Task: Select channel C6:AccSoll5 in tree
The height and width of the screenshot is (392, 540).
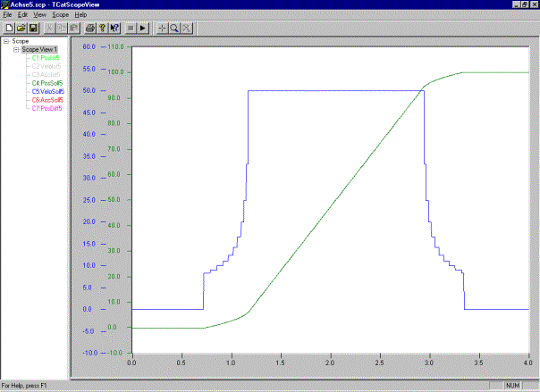Action: coord(47,100)
